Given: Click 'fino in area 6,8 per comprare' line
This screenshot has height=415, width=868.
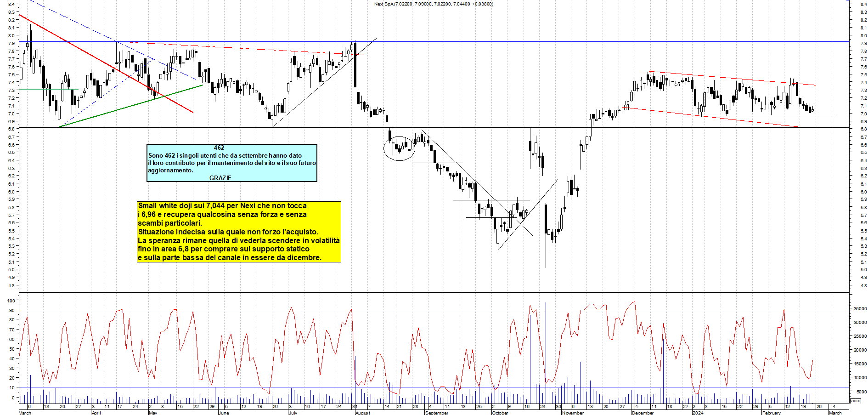Looking at the screenshot, I should (x=224, y=249).
